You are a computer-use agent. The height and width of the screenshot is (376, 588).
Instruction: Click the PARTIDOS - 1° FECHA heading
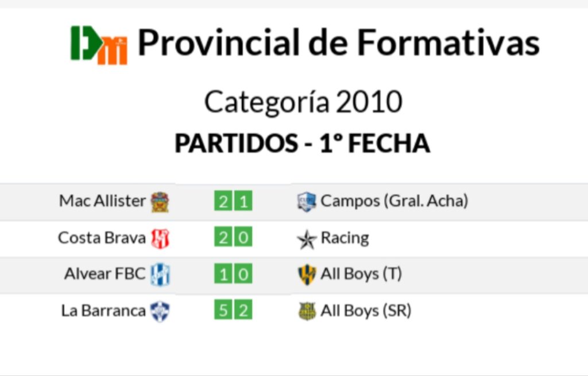[x=302, y=144]
